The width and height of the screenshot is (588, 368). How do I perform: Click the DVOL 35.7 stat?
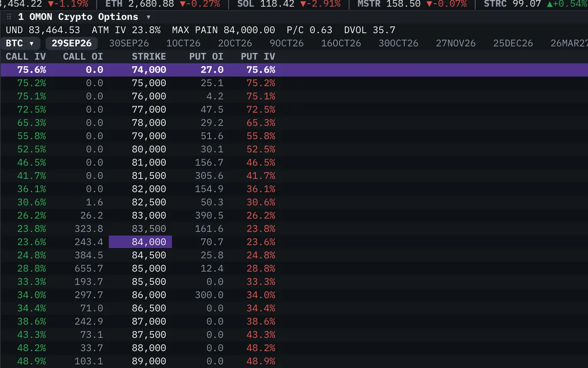coord(370,30)
